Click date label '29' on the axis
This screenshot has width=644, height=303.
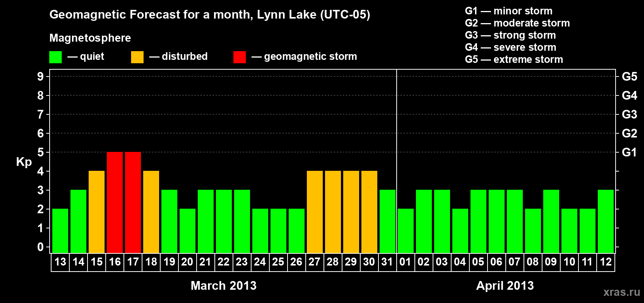coord(351,262)
